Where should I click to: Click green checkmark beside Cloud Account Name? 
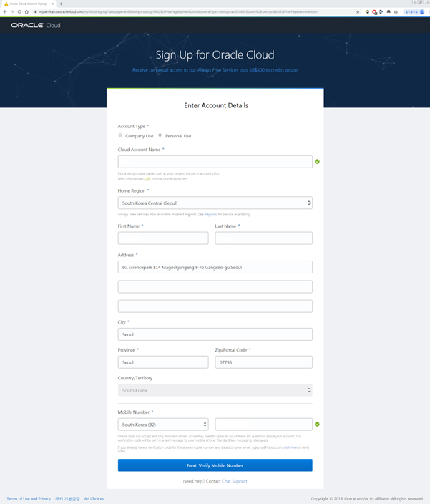point(317,161)
